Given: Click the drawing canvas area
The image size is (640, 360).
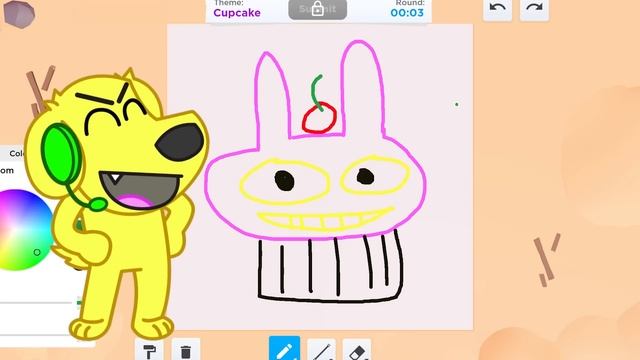Looking at the screenshot, I should [x=320, y=177].
